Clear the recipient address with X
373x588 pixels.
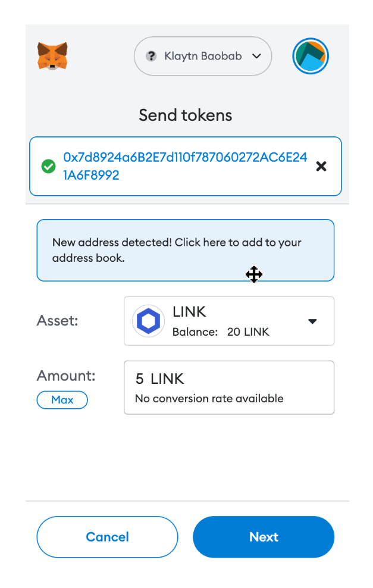tap(321, 166)
